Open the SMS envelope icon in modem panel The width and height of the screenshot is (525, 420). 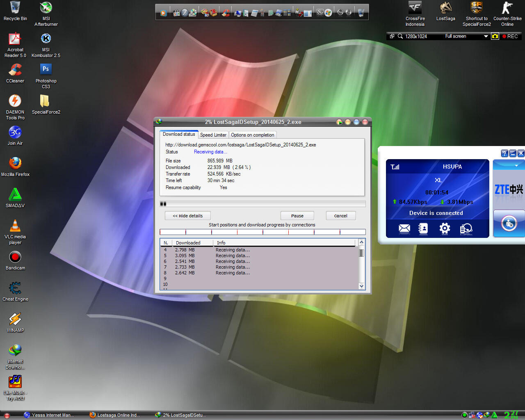404,228
